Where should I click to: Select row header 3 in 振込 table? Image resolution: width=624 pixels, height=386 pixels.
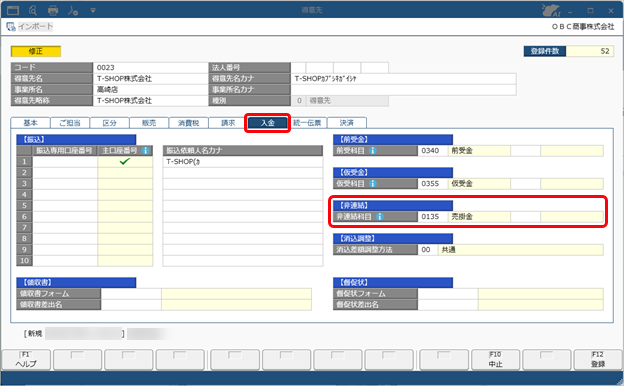[24, 183]
